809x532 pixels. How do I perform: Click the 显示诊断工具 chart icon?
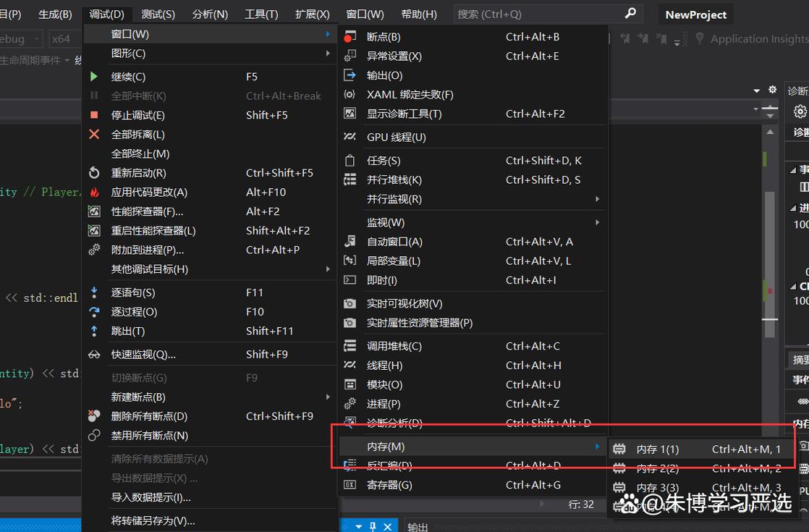point(350,114)
